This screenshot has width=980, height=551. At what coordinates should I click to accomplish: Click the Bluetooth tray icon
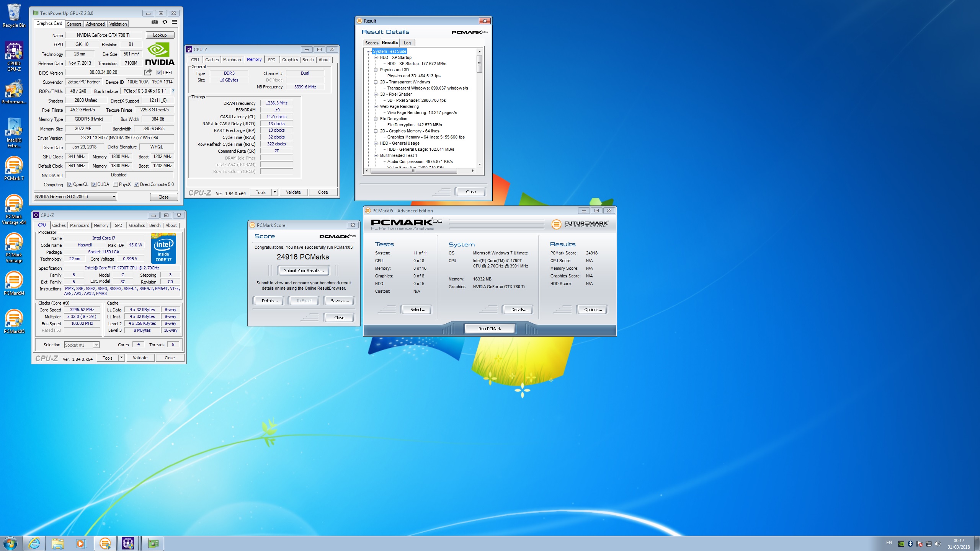910,543
